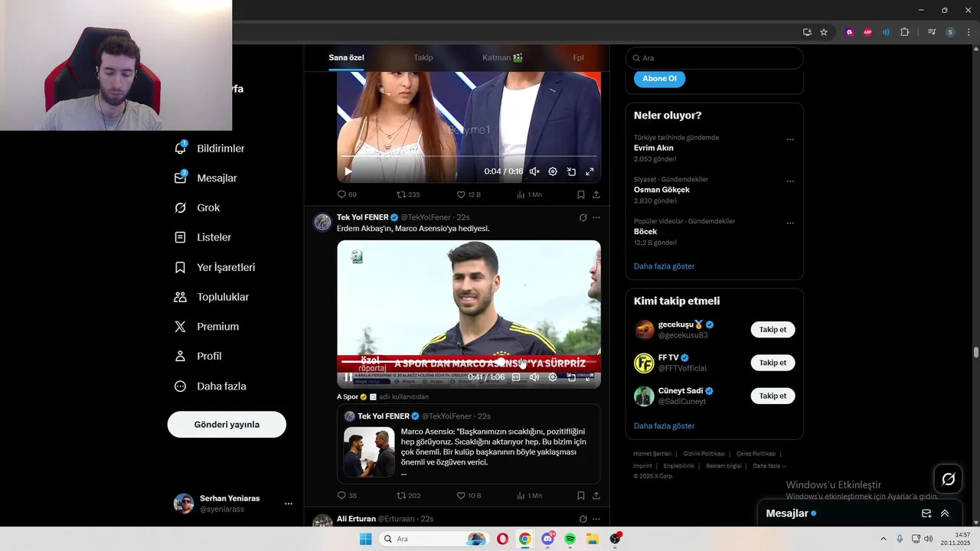Follow Cüneyt Sadi with Takip et
Viewport: 980px width, 551px height.
point(773,396)
